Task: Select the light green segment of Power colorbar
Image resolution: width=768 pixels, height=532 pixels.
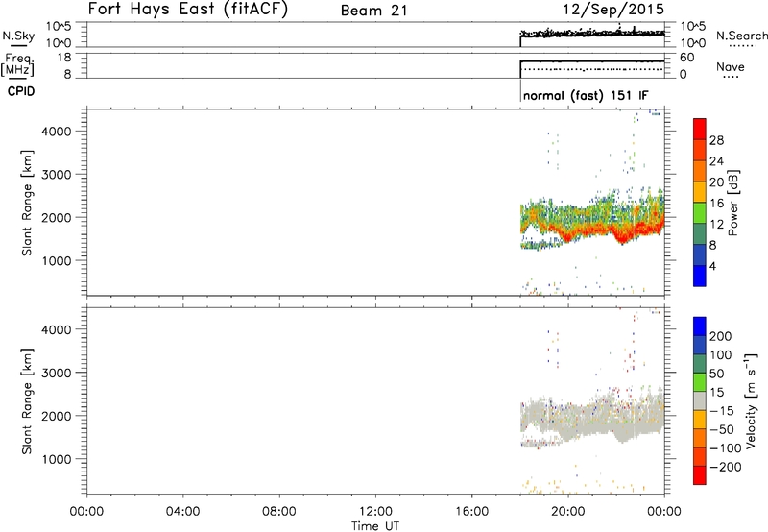Action: point(700,213)
